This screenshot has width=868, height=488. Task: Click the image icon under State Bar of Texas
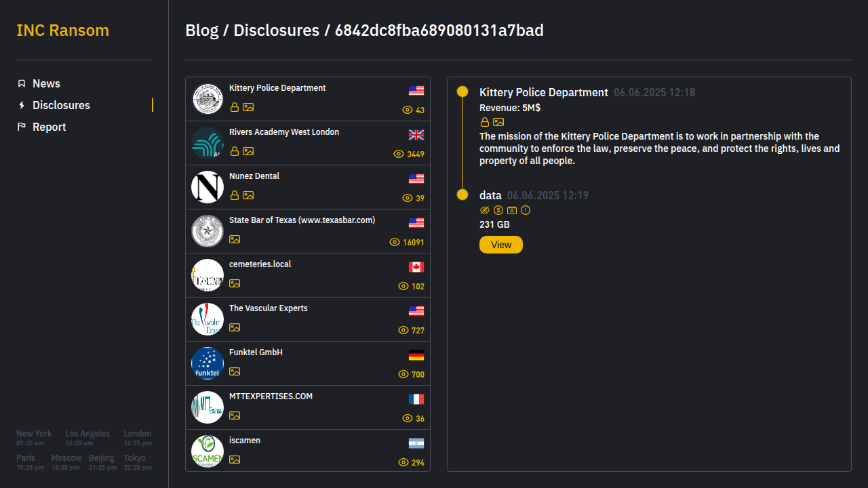235,239
